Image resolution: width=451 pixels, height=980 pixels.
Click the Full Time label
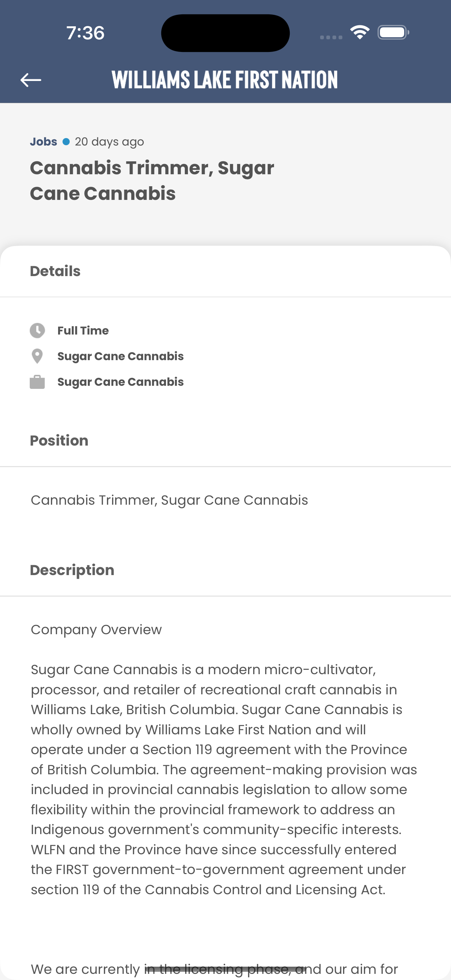point(83,331)
